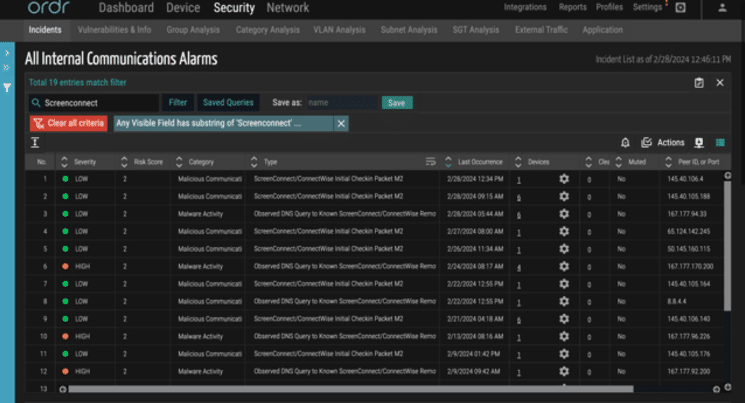Screen dimensions: 745x403
Task: Click the bell alarm icon in the toolbar
Action: (625, 143)
